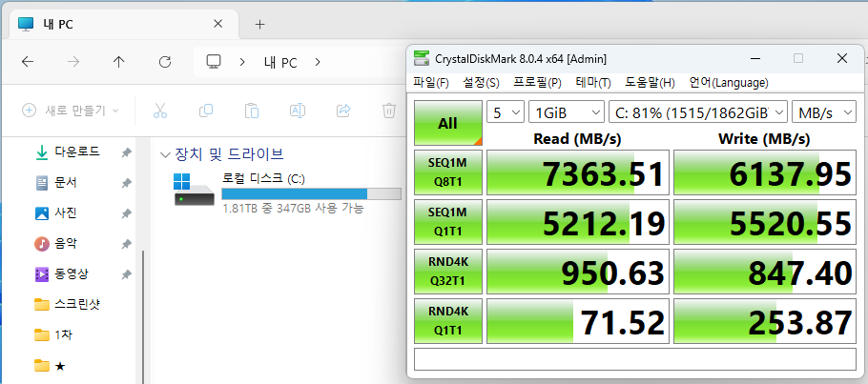Open the 설정(S) menu
The height and width of the screenshot is (384, 868).
click(x=481, y=83)
